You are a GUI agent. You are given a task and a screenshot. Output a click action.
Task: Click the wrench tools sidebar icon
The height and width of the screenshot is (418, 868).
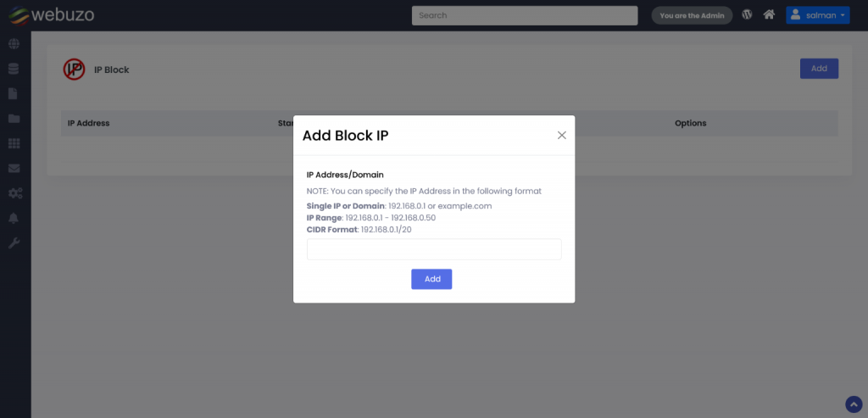pos(14,243)
